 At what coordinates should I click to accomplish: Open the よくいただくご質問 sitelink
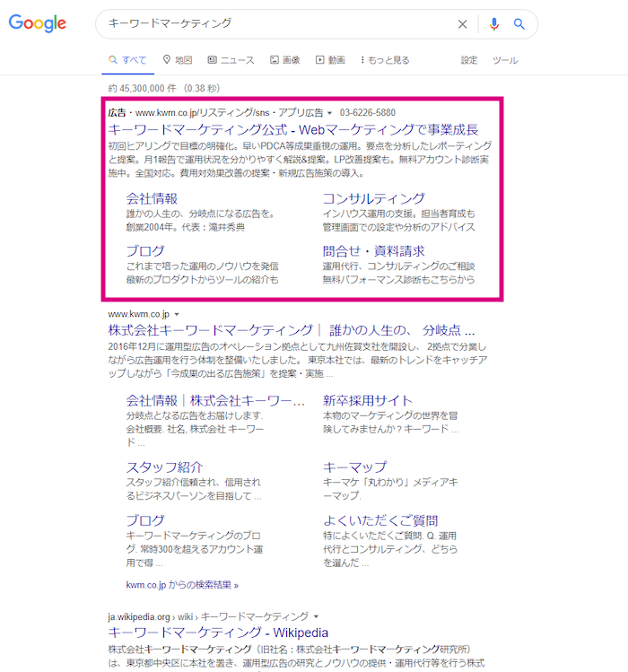pos(380,520)
